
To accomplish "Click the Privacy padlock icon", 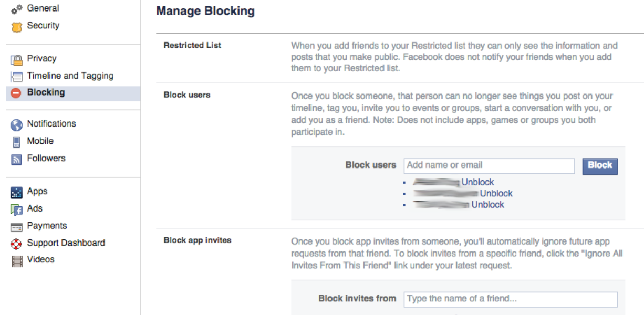I will (16, 59).
